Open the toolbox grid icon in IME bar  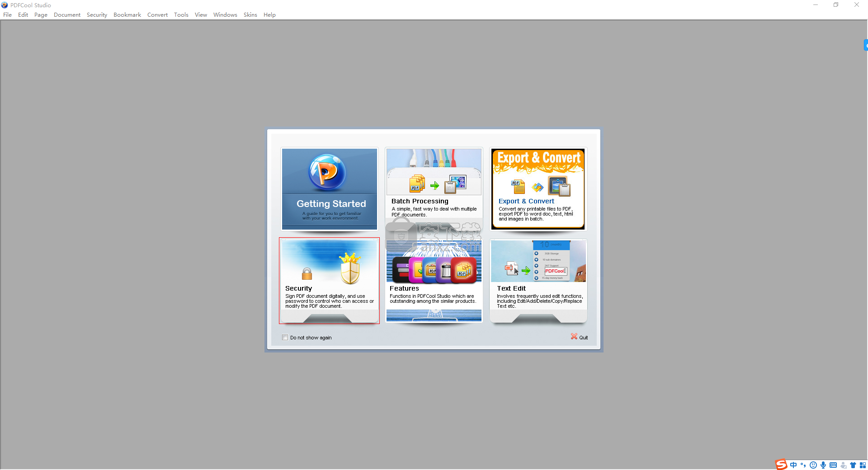tap(863, 465)
